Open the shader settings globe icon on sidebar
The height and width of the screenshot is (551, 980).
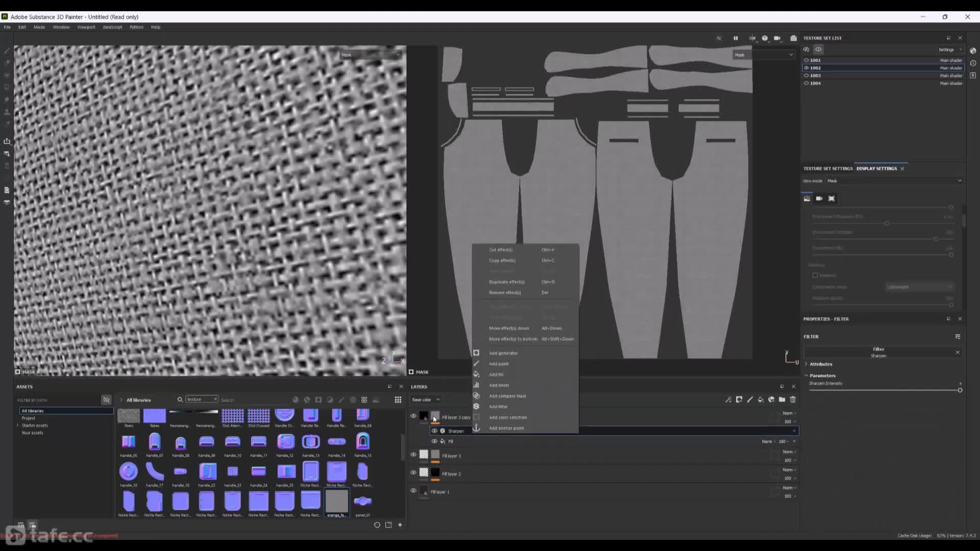pos(973,51)
